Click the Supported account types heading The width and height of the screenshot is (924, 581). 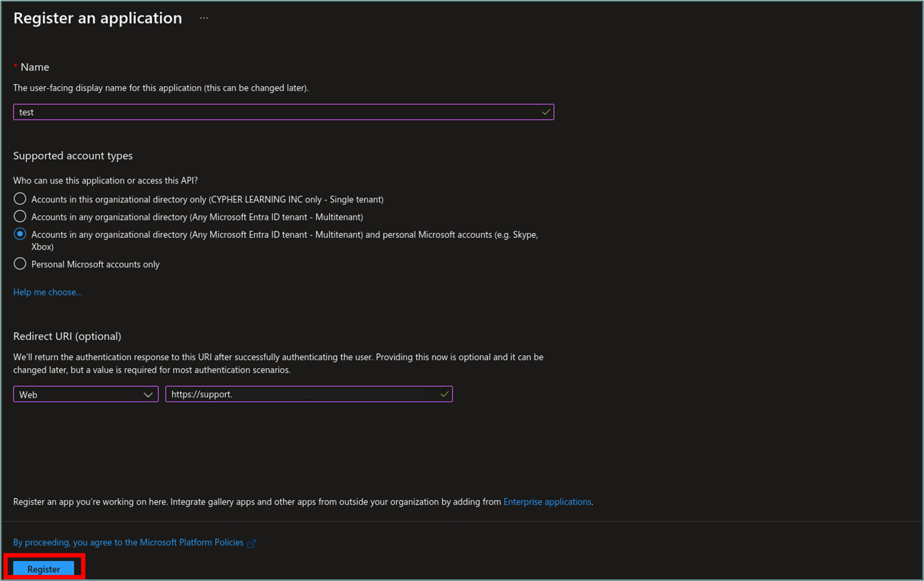tap(73, 155)
